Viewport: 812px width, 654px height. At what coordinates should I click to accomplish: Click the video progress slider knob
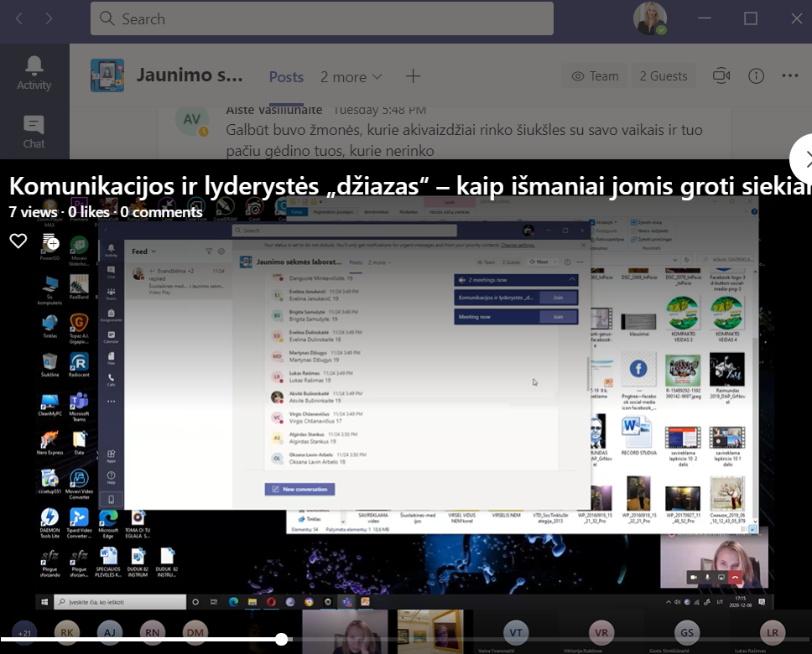click(x=281, y=639)
